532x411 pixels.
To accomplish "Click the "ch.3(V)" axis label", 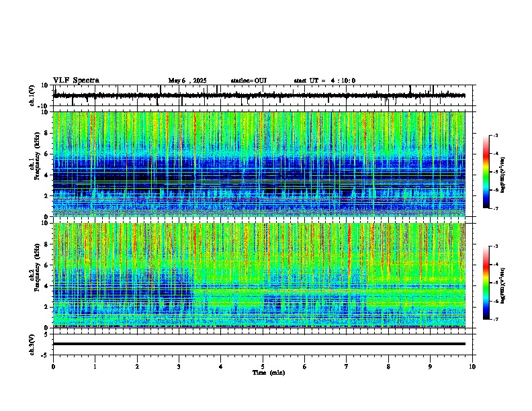I will [32, 345].
